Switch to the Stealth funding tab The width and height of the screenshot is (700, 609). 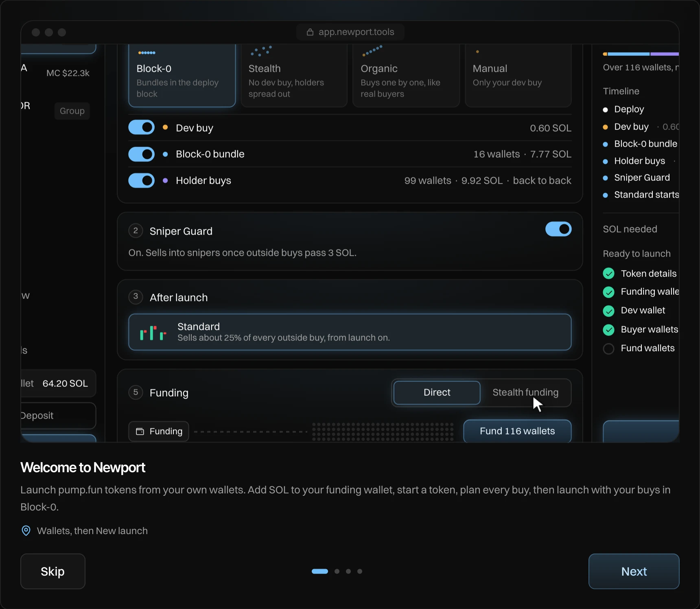pyautogui.click(x=525, y=392)
